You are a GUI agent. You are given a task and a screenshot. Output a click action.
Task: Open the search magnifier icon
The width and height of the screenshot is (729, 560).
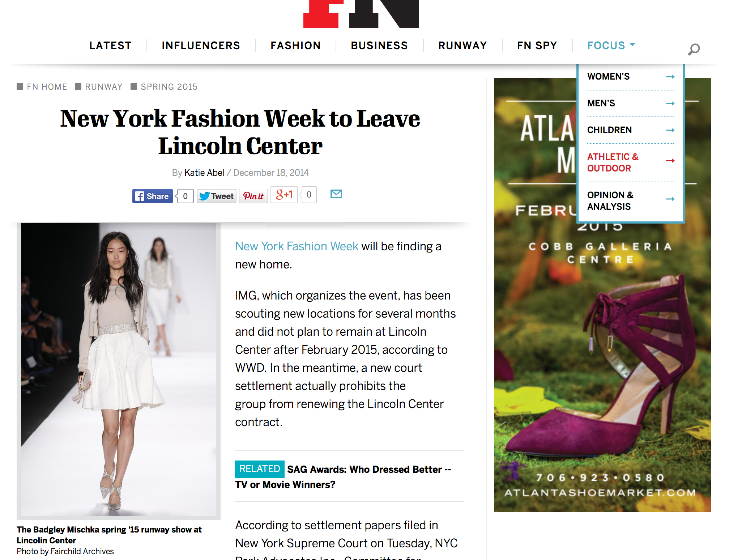click(694, 49)
